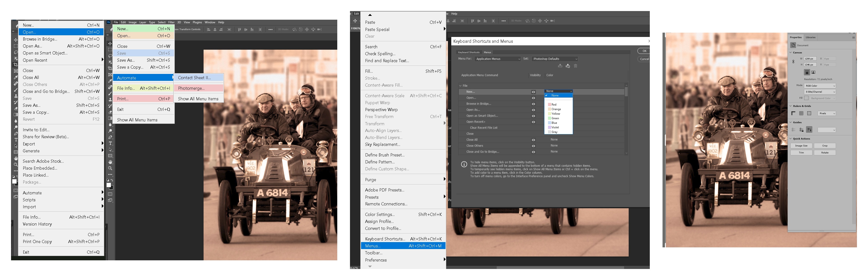868x280 pixels.
Task: Click the lock guides icon
Action: pos(801,130)
